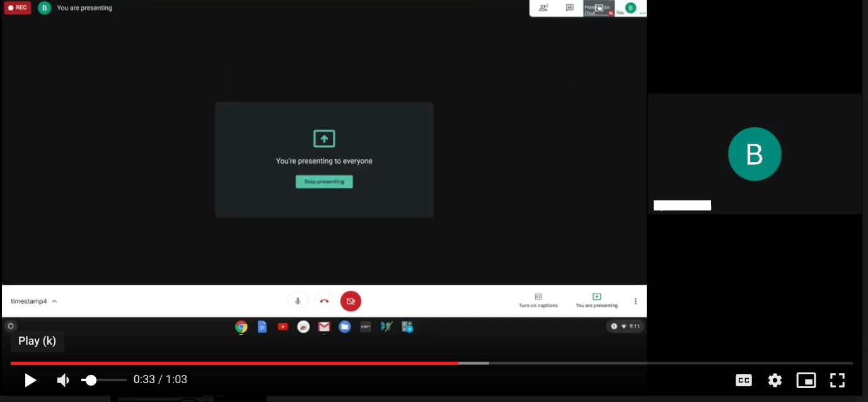Open the video player settings gear
The height and width of the screenshot is (402, 868).
click(775, 380)
